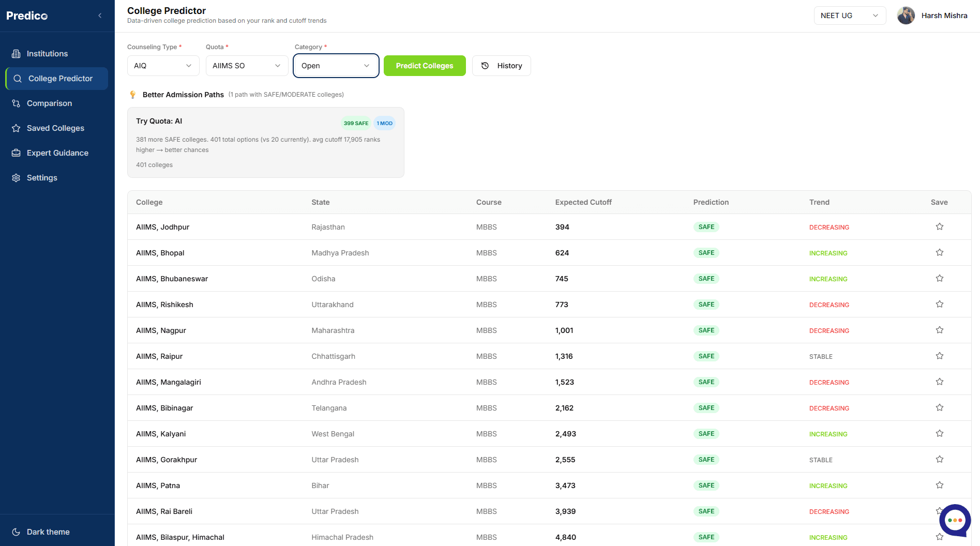
Task: Open the chat support bubble
Action: (x=955, y=520)
